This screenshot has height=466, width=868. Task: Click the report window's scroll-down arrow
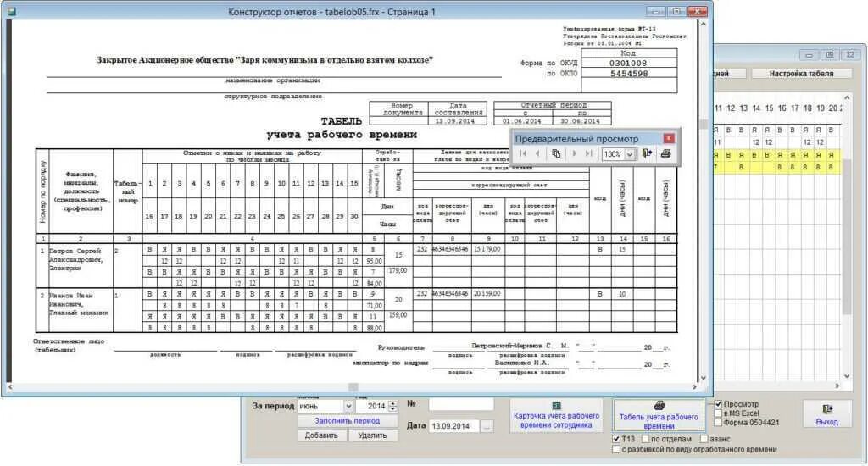tap(704, 378)
